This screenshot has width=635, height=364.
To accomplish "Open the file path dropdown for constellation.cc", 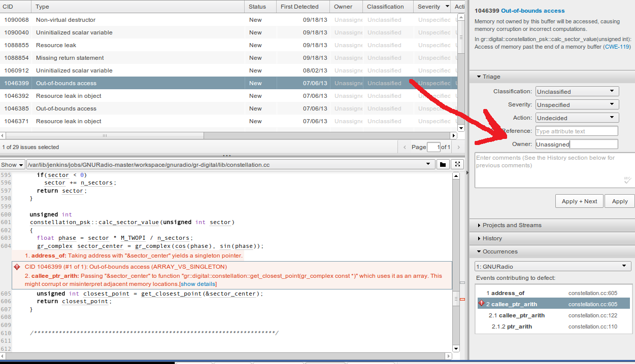I will (429, 164).
